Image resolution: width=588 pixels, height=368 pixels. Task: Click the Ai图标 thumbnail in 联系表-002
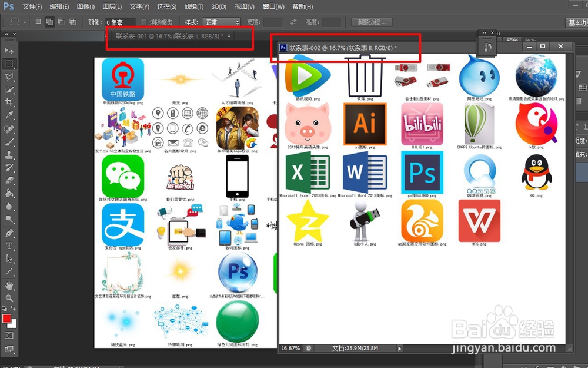[365, 124]
